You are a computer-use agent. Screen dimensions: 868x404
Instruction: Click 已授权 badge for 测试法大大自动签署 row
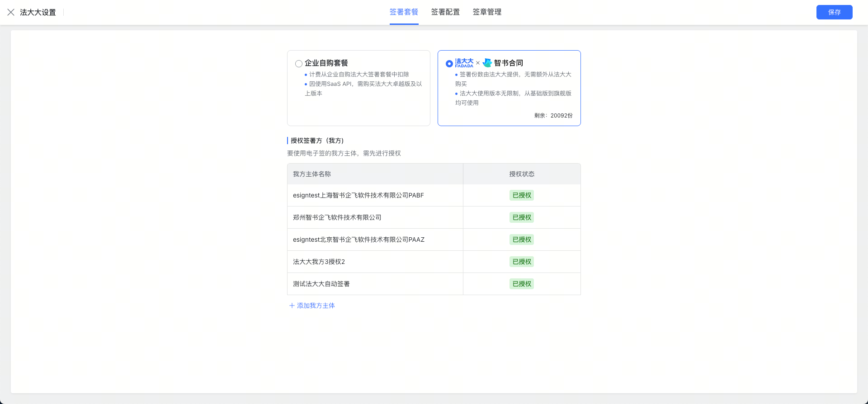[522, 284]
